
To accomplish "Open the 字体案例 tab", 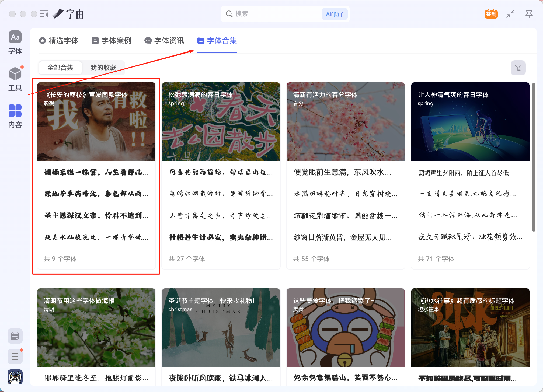I will point(112,41).
